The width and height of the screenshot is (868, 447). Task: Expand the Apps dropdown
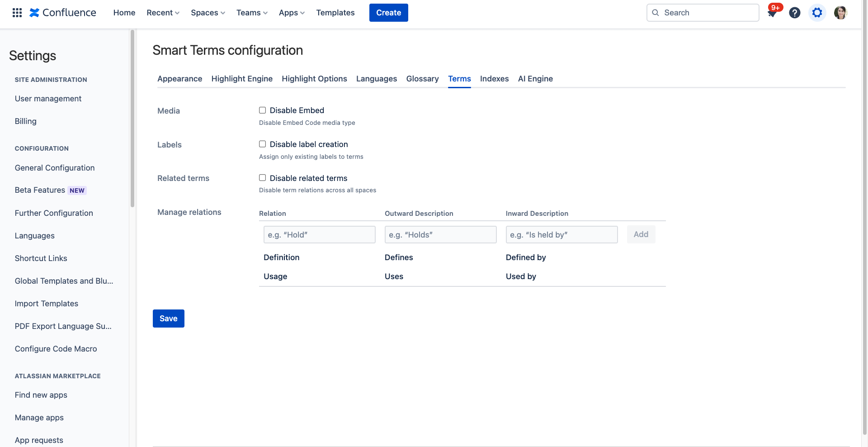tap(291, 13)
